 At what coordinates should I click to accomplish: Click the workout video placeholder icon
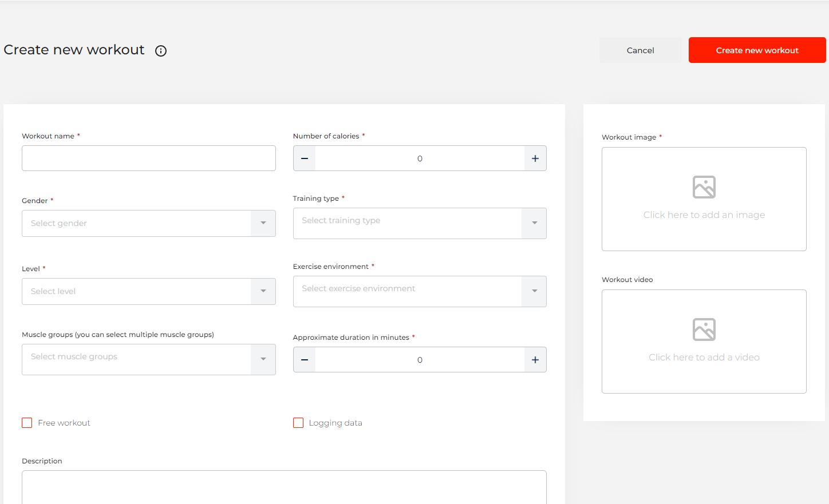pyautogui.click(x=704, y=330)
